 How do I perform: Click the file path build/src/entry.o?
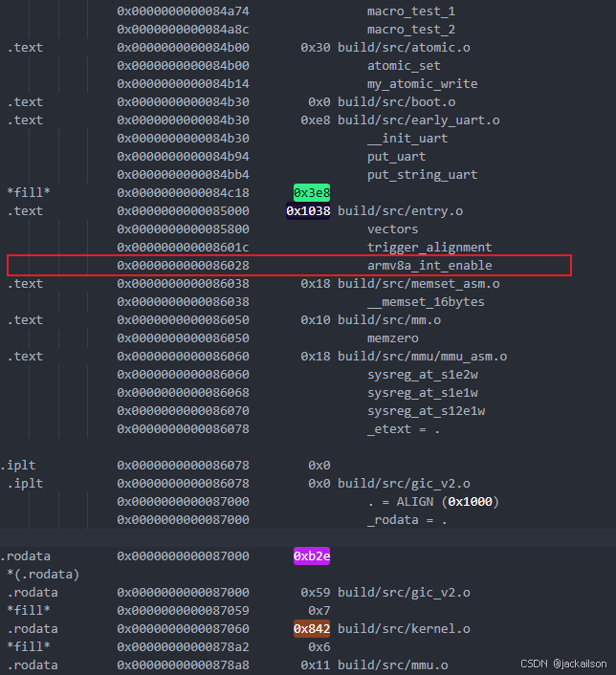400,211
